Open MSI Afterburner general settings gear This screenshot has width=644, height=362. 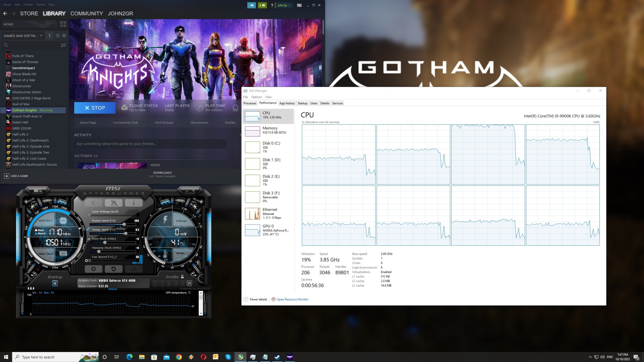point(94,269)
